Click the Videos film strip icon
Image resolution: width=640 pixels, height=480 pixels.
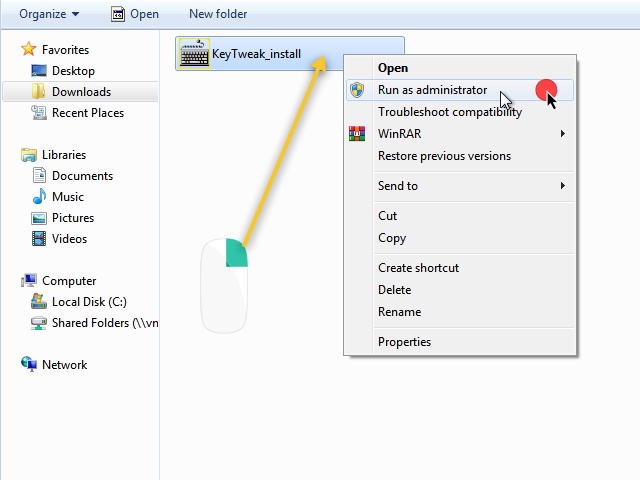(39, 239)
